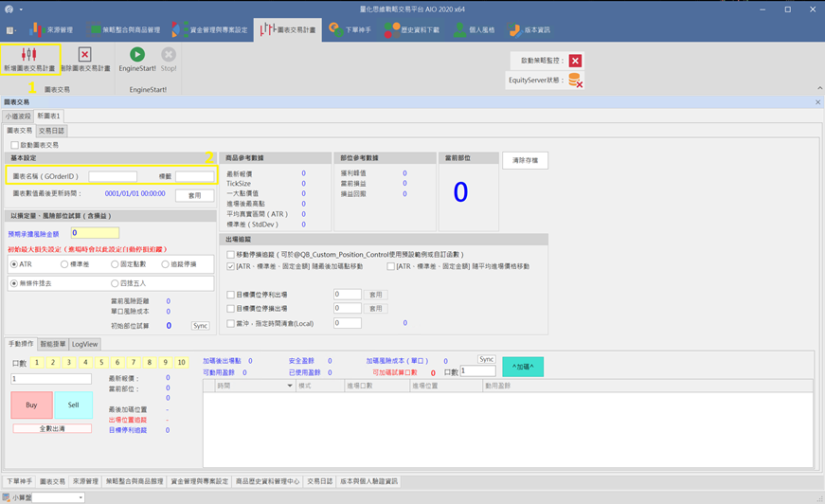The height and width of the screenshot is (504, 825).
Task: Open the 下單神手 ribbon tab
Action: tap(350, 29)
